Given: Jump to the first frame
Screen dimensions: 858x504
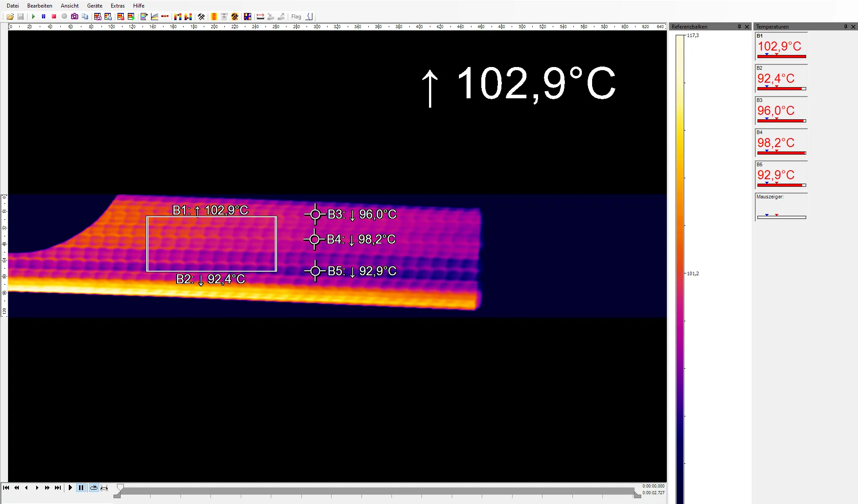Looking at the screenshot, I should pos(6,487).
